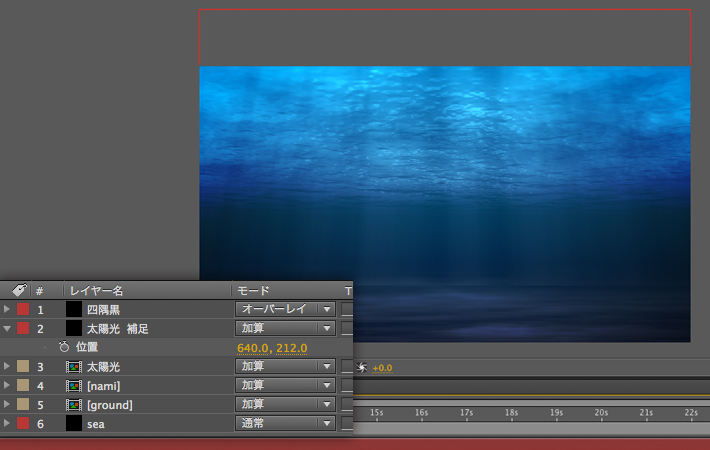Viewport: 710px width, 450px height.
Task: Click the black solid icon of sea layer
Action: click(74, 424)
